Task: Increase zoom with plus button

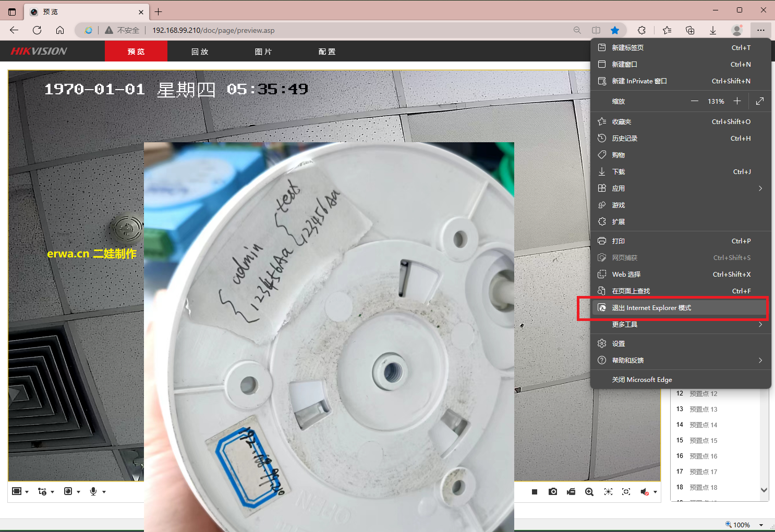Action: click(x=737, y=101)
